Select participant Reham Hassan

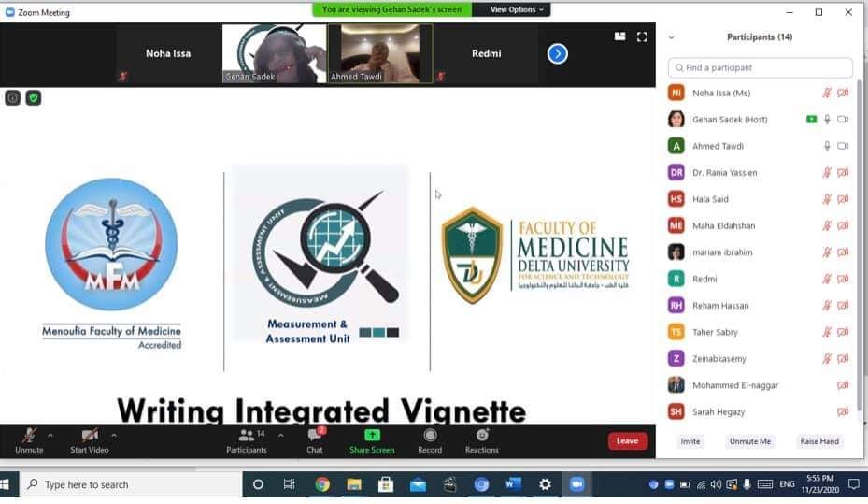tap(760, 306)
